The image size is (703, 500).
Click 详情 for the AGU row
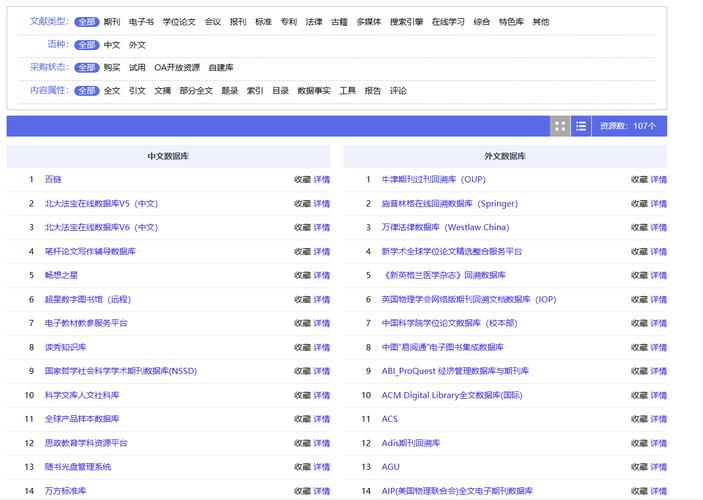pyautogui.click(x=659, y=467)
